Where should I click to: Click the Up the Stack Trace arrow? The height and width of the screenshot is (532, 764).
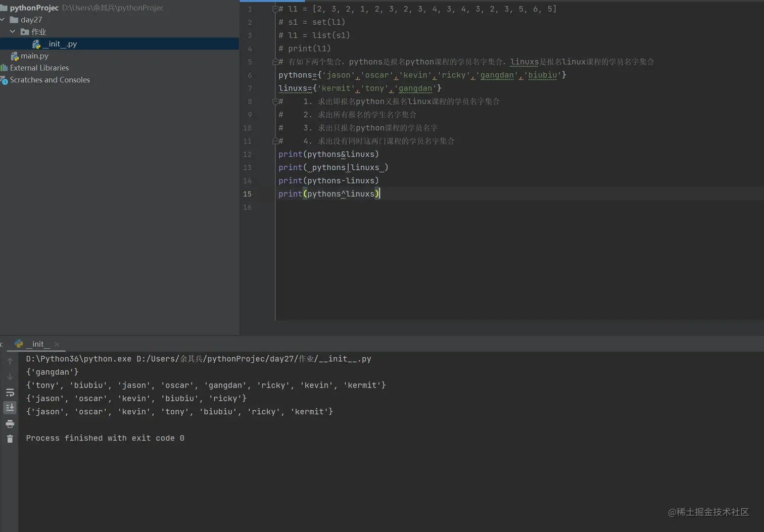pyautogui.click(x=10, y=361)
